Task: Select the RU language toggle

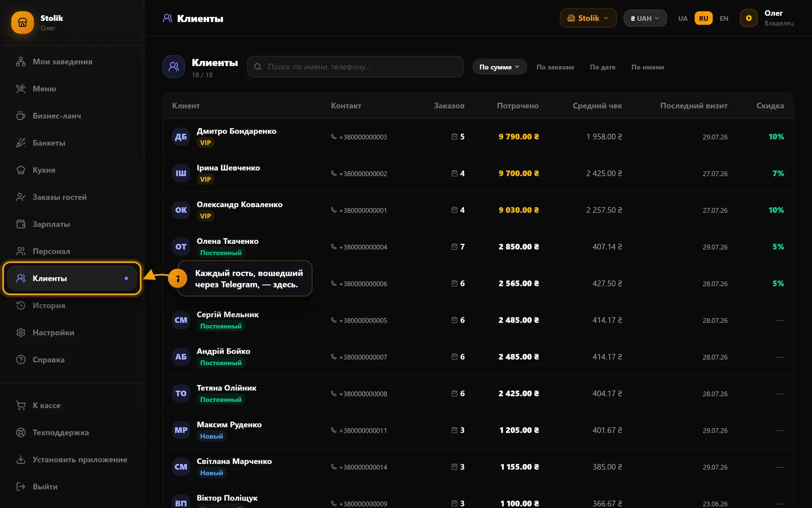Action: click(x=703, y=18)
